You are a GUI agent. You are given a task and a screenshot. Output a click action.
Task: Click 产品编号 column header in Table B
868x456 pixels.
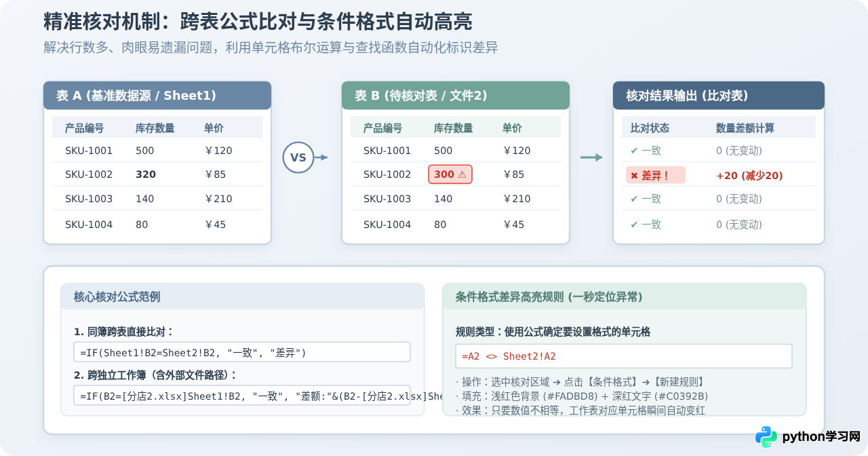[x=382, y=128]
